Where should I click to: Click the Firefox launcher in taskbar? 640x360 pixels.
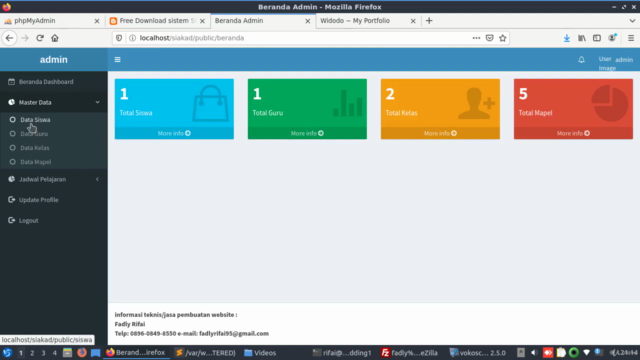pyautogui.click(x=82, y=353)
